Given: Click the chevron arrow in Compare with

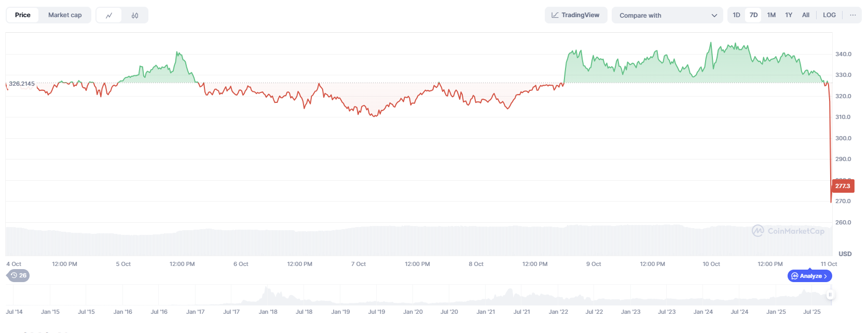Looking at the screenshot, I should [714, 16].
